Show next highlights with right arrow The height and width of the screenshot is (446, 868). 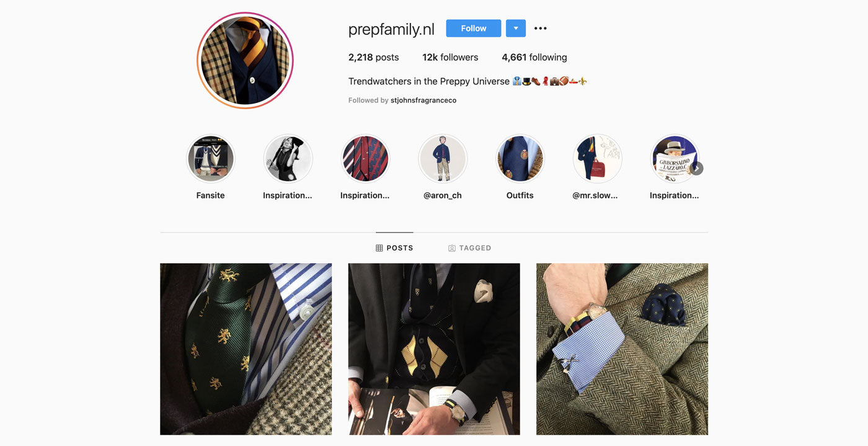click(696, 168)
